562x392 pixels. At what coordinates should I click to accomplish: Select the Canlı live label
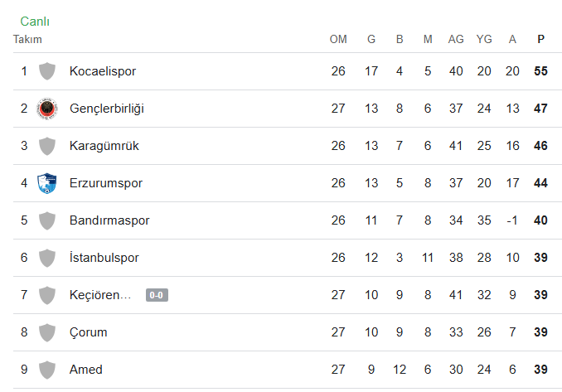tap(35, 22)
